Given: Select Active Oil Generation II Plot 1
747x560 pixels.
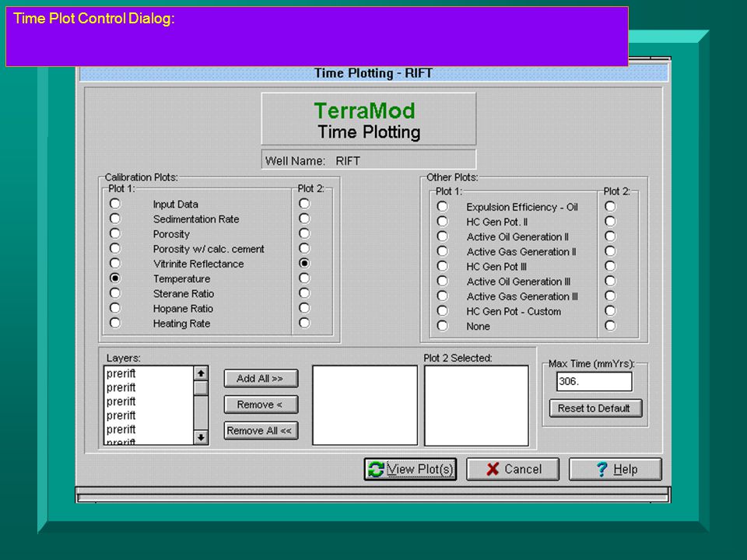Looking at the screenshot, I should (x=443, y=236).
